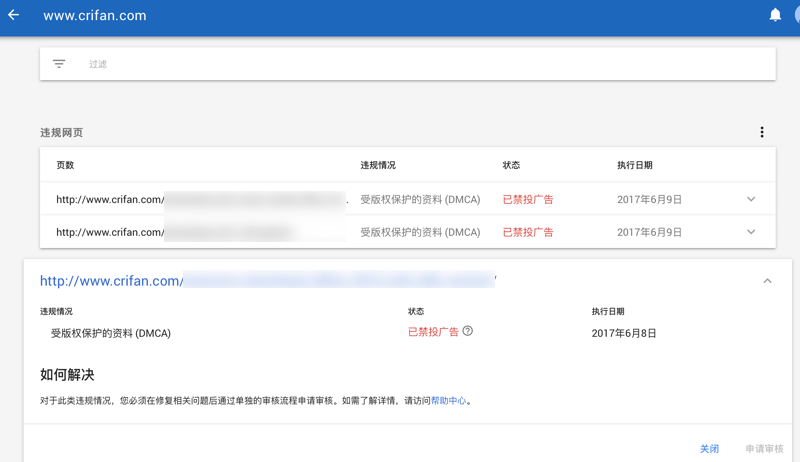The height and width of the screenshot is (462, 800).
Task: Click first row's 受版权保护的资料 (DMCA) cell
Action: pos(420,199)
